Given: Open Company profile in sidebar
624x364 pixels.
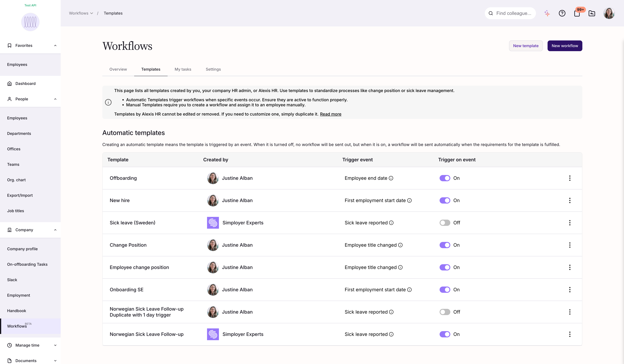Looking at the screenshot, I should tap(22, 249).
